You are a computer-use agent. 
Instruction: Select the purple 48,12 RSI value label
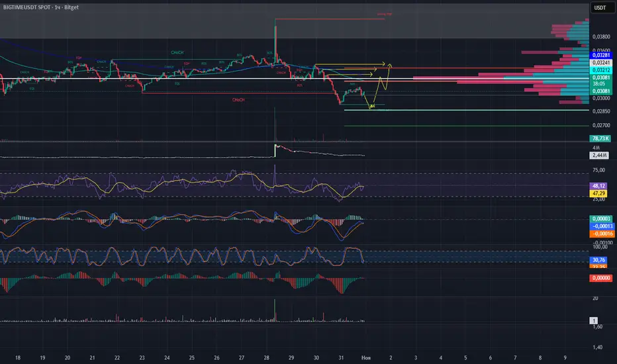[601, 187]
